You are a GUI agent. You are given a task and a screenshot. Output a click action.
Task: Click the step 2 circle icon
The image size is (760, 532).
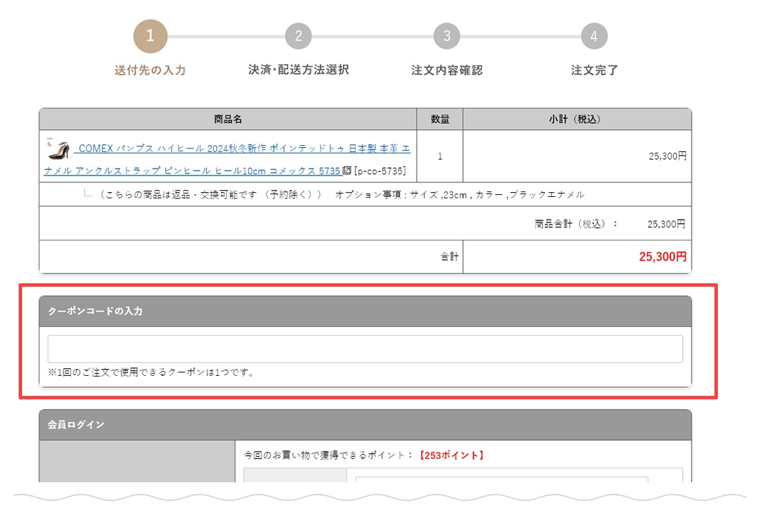coord(298,36)
